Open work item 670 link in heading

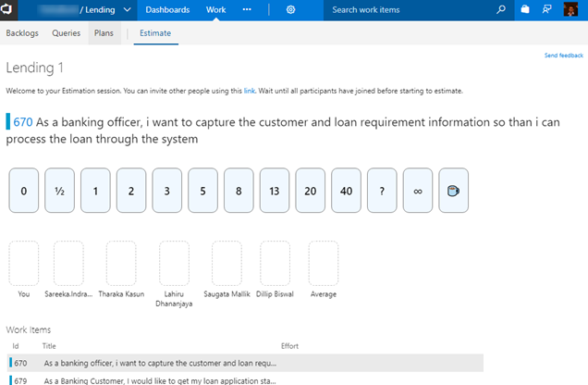click(23, 122)
